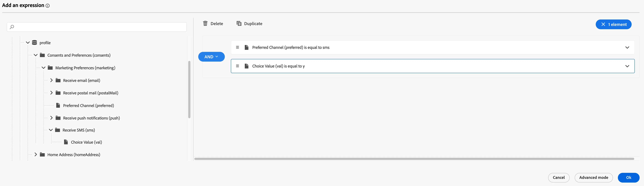Expand the Receive postal mail node
This screenshot has width=644, height=186.
coord(51,93)
